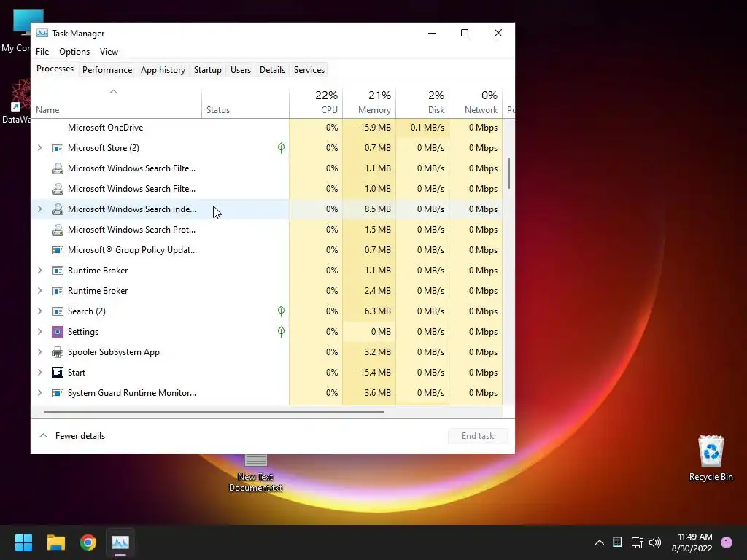Expand the Settings process row
This screenshot has height=560, width=747.
(x=40, y=332)
